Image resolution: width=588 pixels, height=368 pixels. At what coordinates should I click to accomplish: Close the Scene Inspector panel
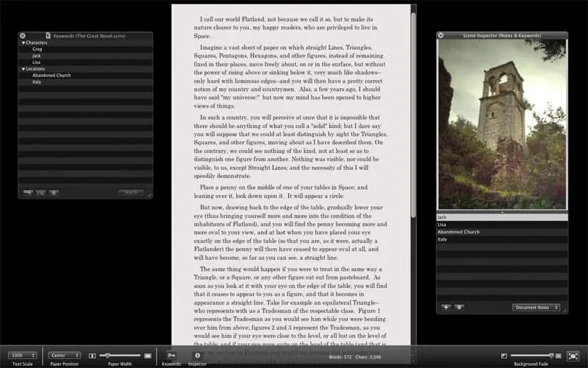441,35
